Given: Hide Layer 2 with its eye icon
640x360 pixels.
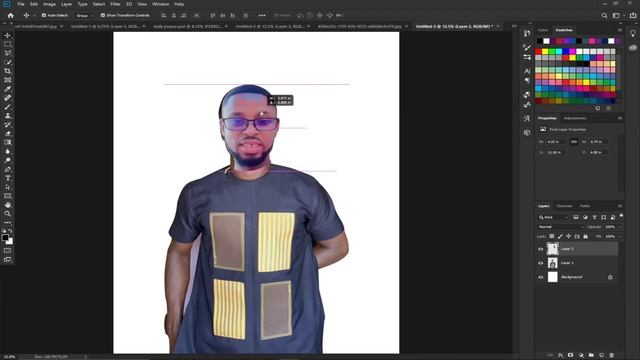Looking at the screenshot, I should coord(541,249).
